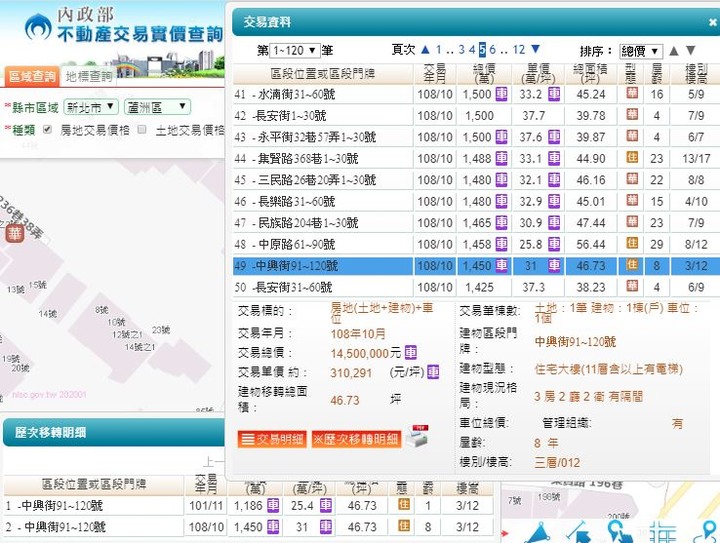Select row 41 水湳街31~60號
Screen dimensions: 720x543
coord(476,95)
